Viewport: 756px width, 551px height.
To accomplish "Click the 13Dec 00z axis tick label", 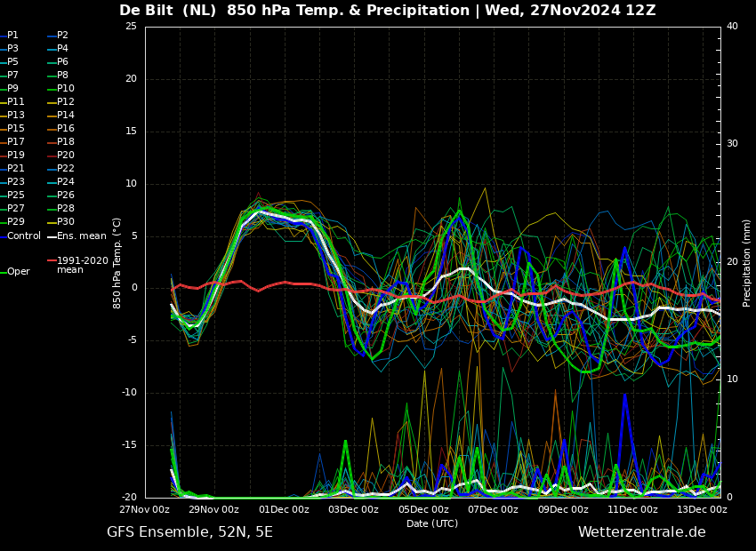I will pyautogui.click(x=702, y=509).
